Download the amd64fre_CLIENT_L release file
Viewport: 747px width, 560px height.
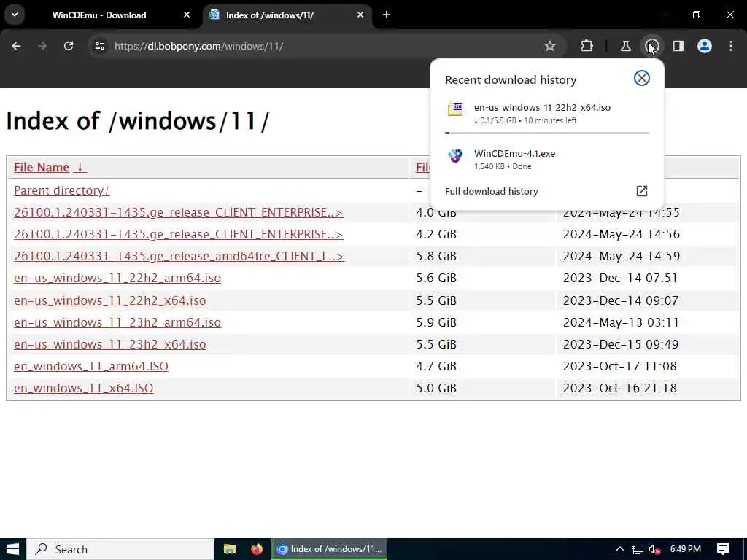(x=179, y=256)
